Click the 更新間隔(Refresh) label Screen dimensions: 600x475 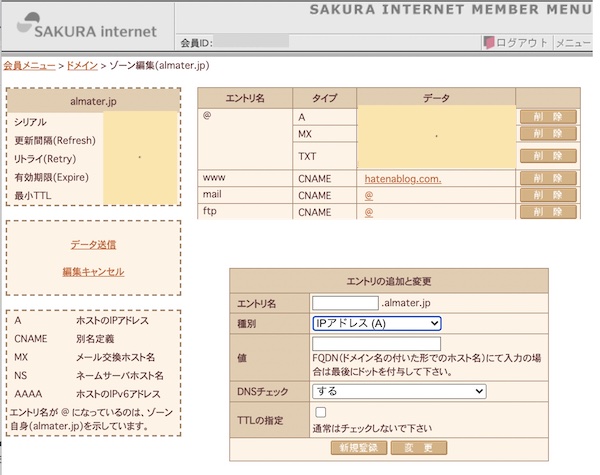55,140
